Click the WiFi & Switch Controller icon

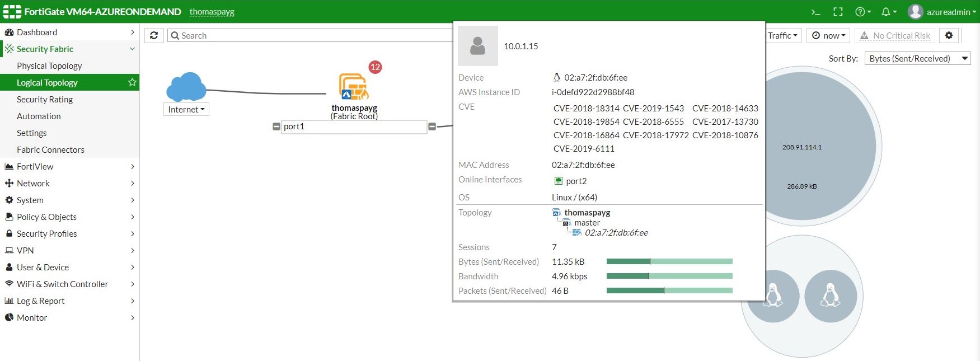click(x=9, y=284)
